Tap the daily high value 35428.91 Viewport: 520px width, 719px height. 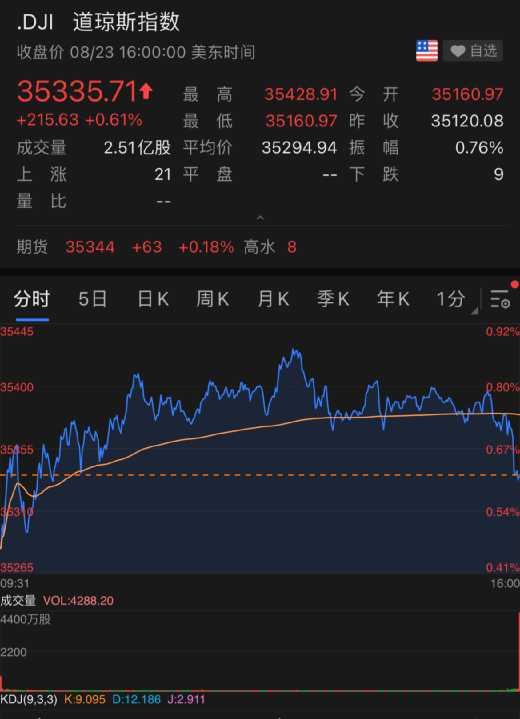(x=301, y=94)
